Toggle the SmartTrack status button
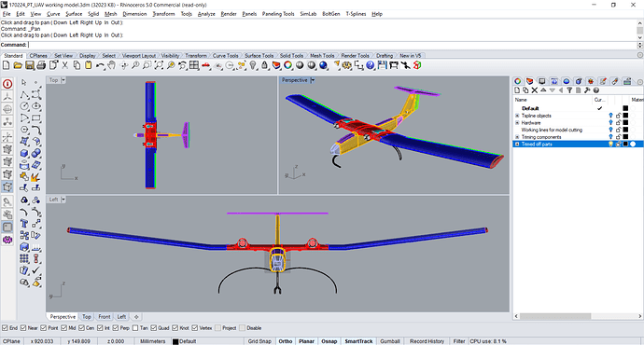This screenshot has height=345, width=644. point(358,341)
